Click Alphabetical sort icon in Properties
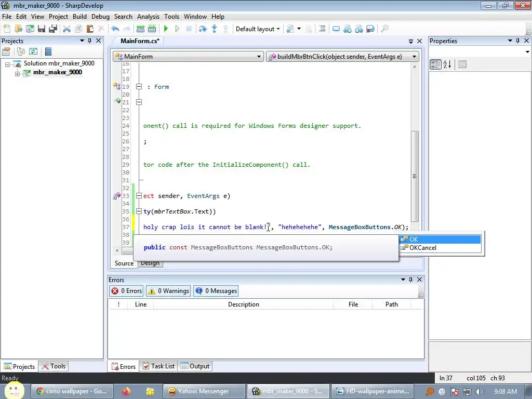The image size is (532, 399). (x=447, y=64)
